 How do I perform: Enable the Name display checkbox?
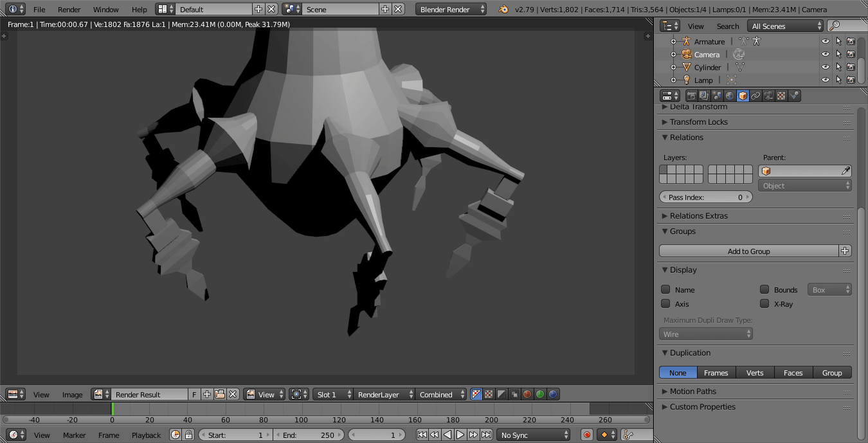point(665,289)
